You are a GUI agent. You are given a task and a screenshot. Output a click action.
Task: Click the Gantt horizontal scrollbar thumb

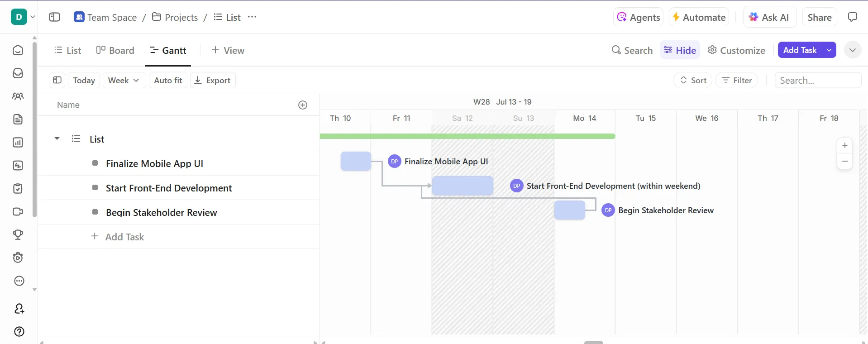pyautogui.click(x=594, y=342)
